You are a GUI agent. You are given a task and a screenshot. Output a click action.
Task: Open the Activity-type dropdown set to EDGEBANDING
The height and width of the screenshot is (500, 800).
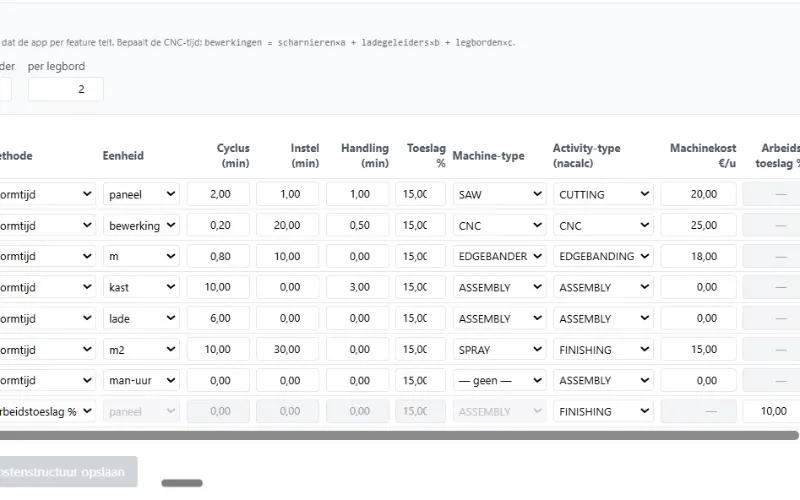point(604,256)
